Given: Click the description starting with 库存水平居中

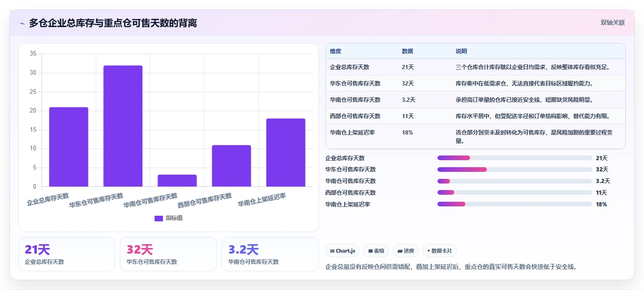Looking at the screenshot, I should [x=533, y=116].
